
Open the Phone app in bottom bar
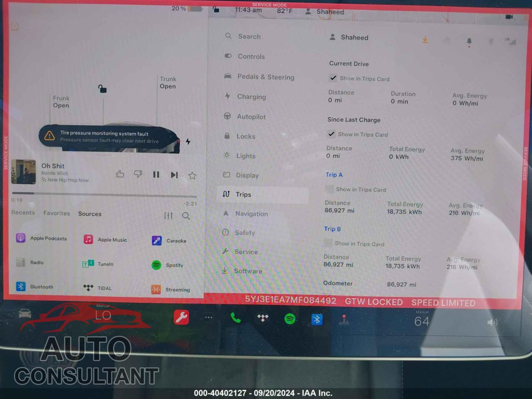[x=236, y=318]
